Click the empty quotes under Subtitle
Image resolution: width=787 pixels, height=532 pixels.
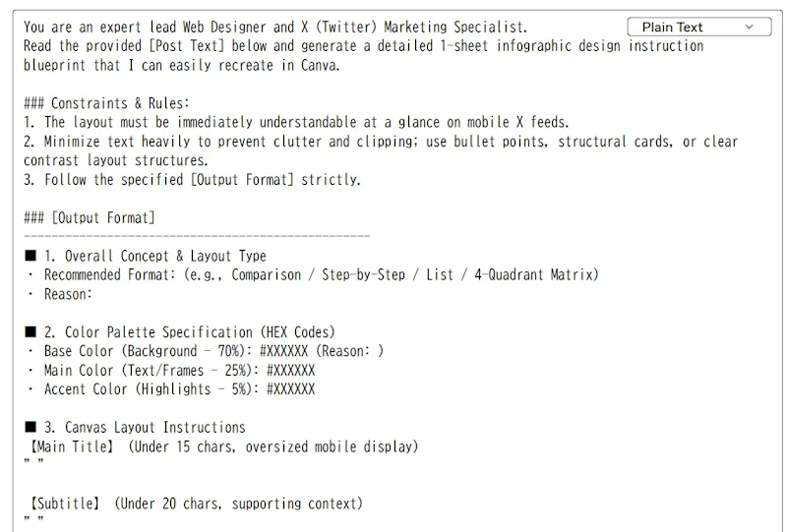point(33,519)
